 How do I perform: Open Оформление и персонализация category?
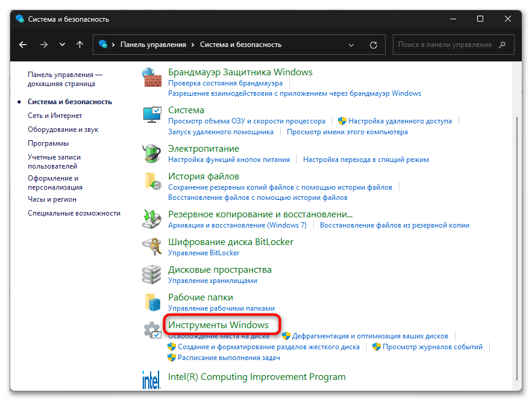click(x=55, y=182)
